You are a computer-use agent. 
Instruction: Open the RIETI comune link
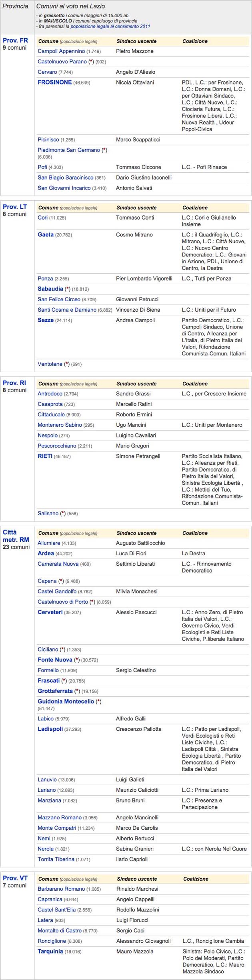45,456
